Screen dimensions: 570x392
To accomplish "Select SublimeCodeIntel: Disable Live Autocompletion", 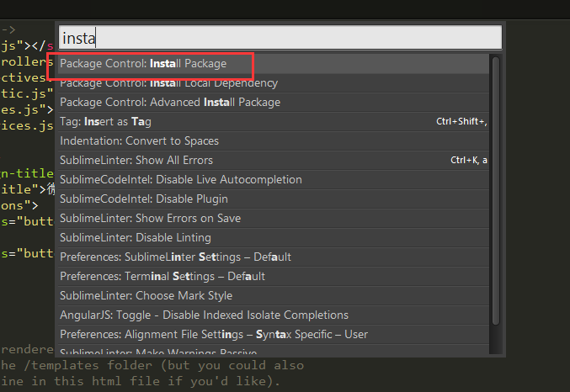I will [274, 179].
